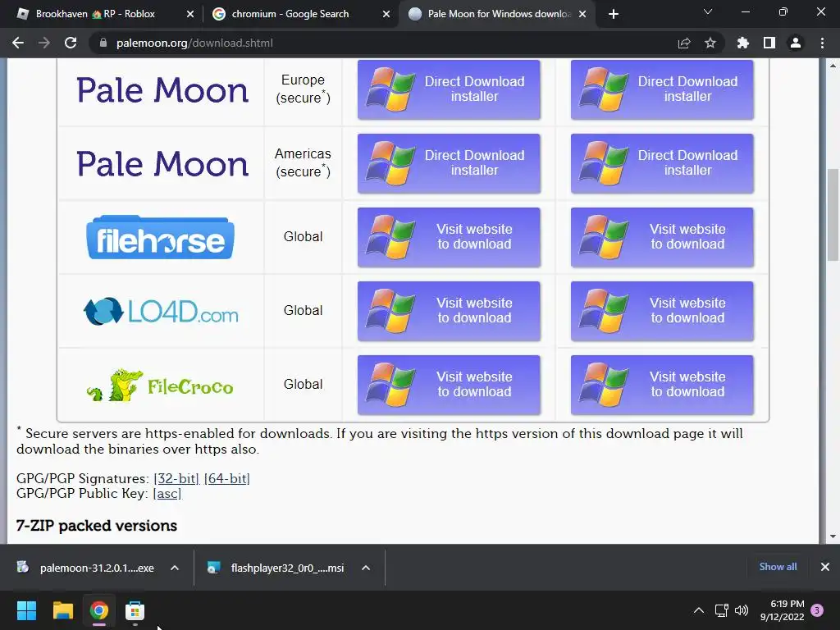Viewport: 840px width, 630px height.
Task: Click FileCroco second Visit website to download
Action: (x=662, y=385)
